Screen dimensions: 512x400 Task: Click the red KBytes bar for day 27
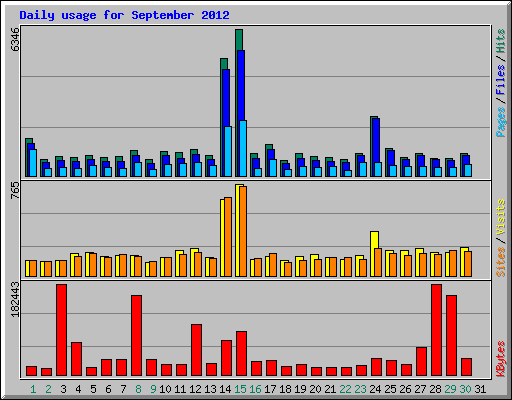[421, 362]
